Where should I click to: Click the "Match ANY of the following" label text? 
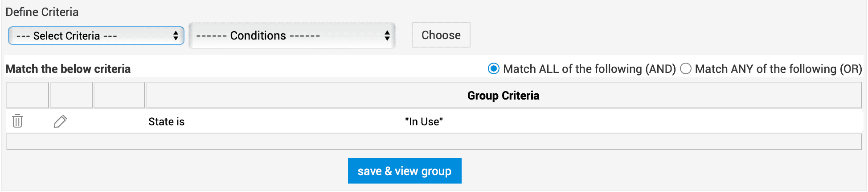pos(778,69)
